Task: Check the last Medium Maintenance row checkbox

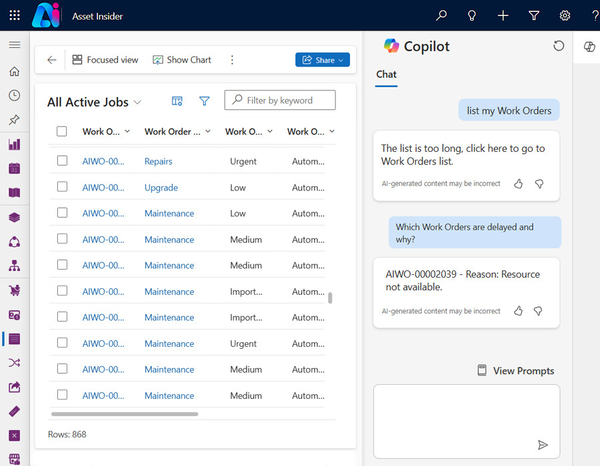Action: coord(62,395)
